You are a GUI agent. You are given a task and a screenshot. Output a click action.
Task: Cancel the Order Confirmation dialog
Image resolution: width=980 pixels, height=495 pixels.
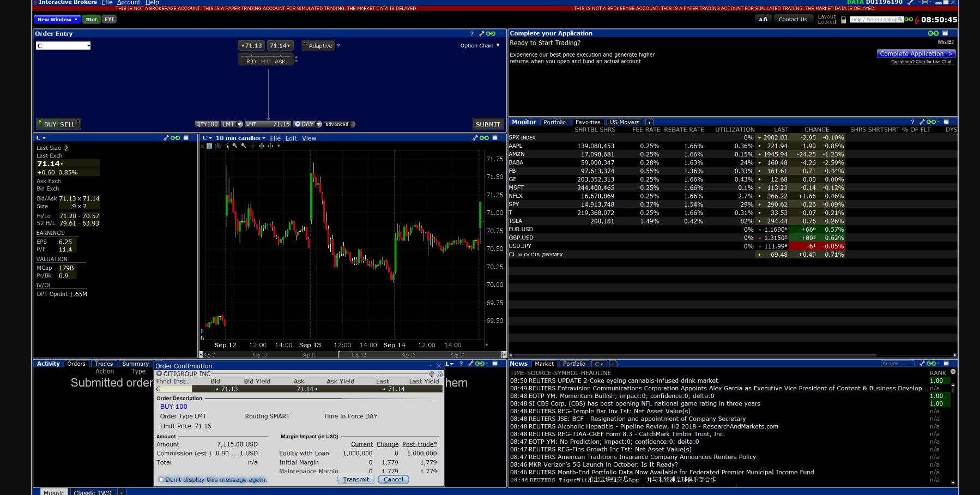pos(393,480)
